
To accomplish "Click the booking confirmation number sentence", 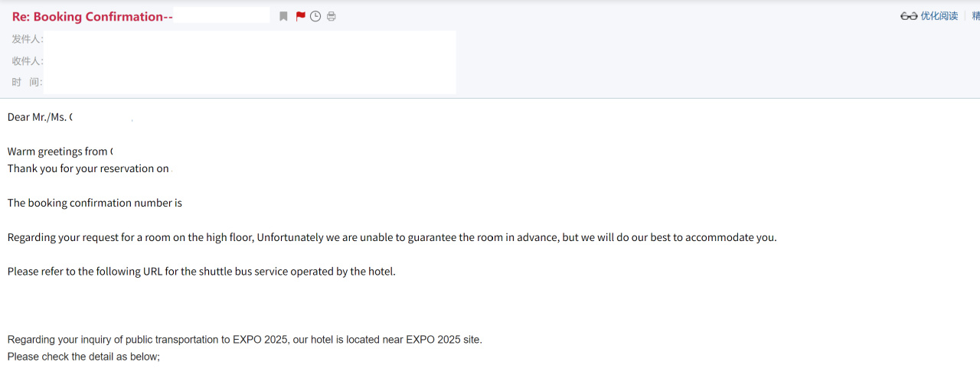I will [95, 203].
